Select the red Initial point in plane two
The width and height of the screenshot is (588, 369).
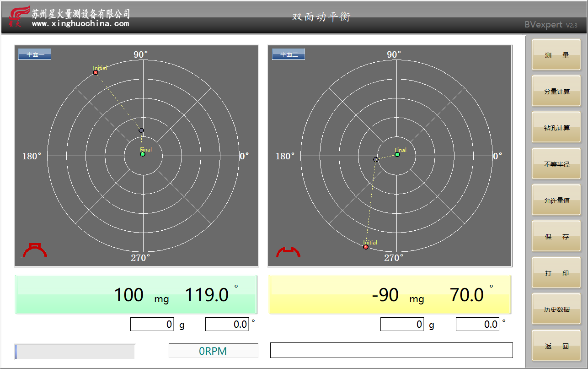click(x=365, y=247)
